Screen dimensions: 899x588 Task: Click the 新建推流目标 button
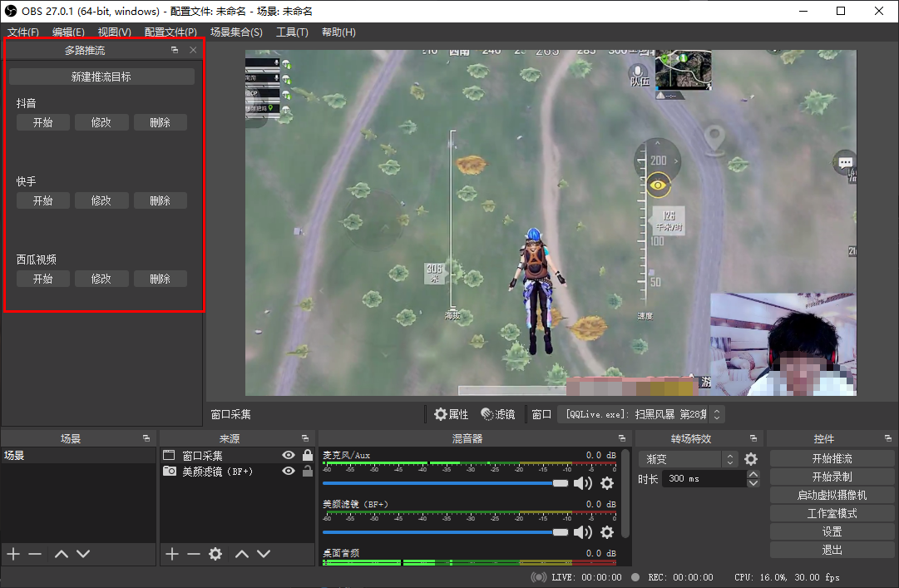101,77
